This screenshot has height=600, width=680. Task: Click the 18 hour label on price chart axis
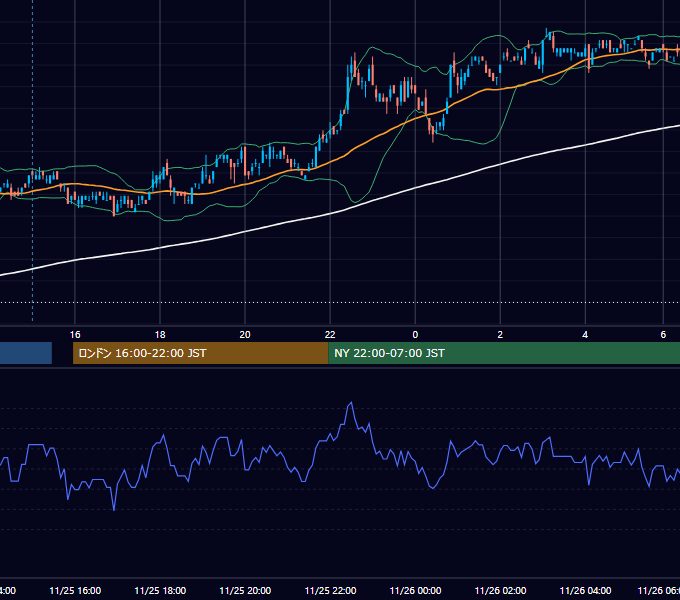(160, 335)
